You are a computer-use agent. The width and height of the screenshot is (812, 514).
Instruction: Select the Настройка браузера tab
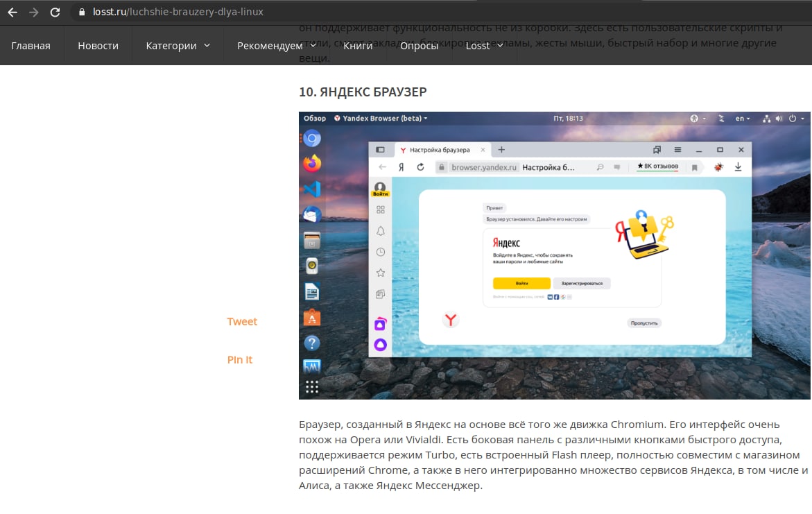pos(440,150)
